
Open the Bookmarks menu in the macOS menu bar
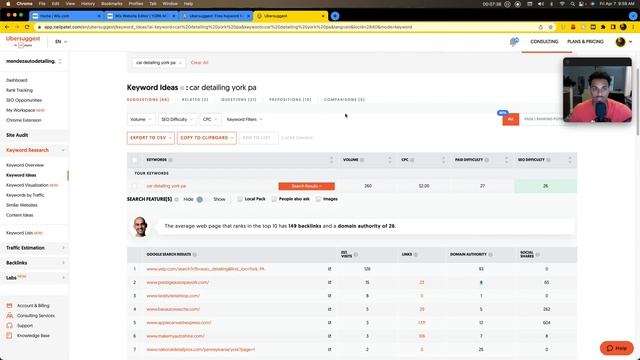click(x=111, y=4)
